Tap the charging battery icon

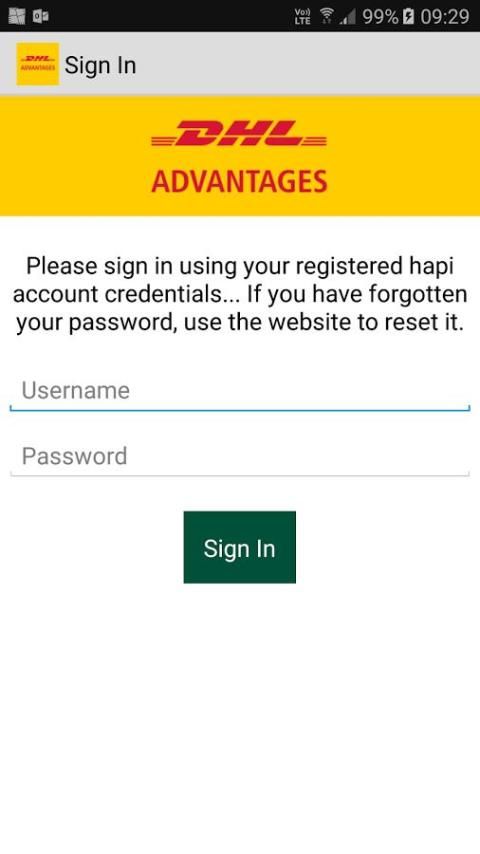pos(408,17)
